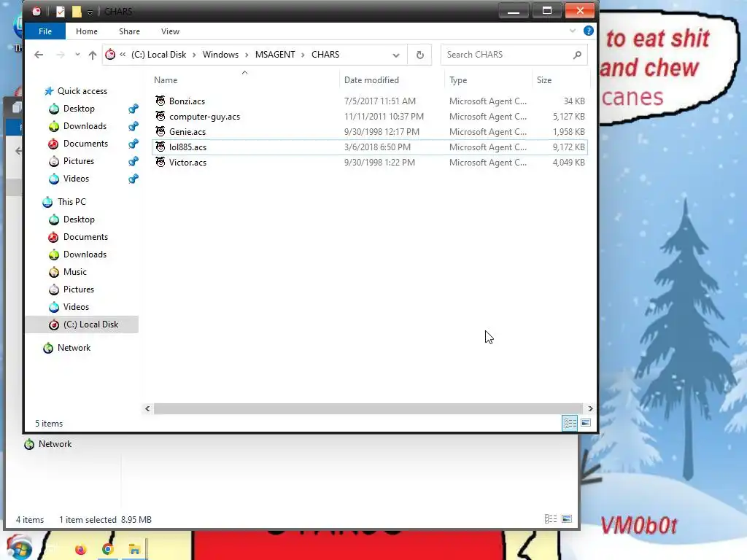Click the pin icon next to Desktop

(x=133, y=109)
